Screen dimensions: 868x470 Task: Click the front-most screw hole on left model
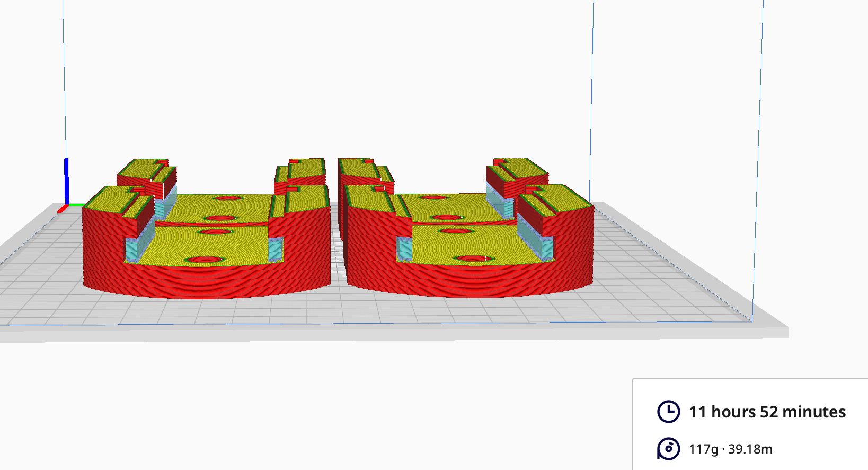point(204,259)
